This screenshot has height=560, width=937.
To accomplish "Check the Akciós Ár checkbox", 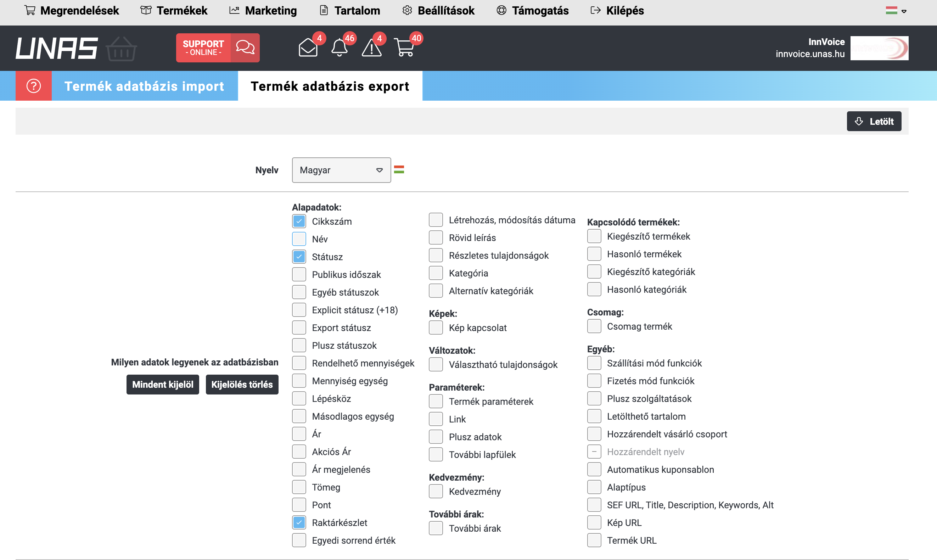I will point(299,452).
